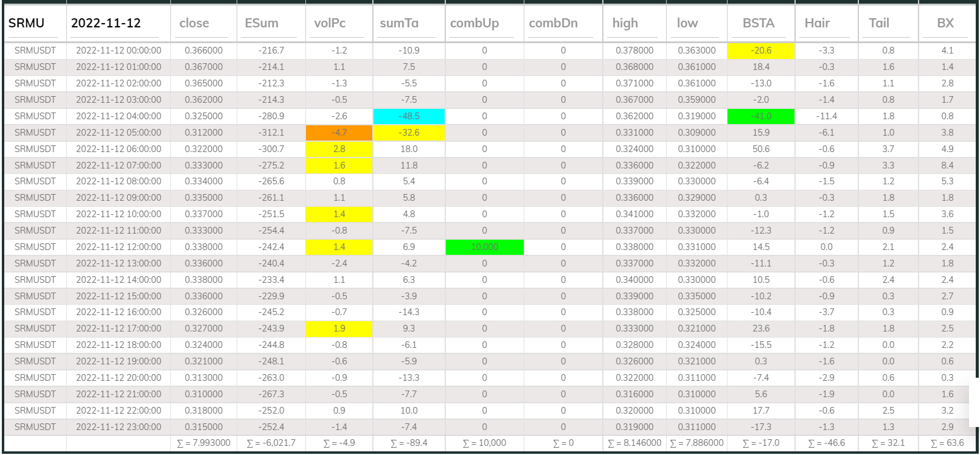
Task: Click the close value 0.366000
Action: point(204,50)
